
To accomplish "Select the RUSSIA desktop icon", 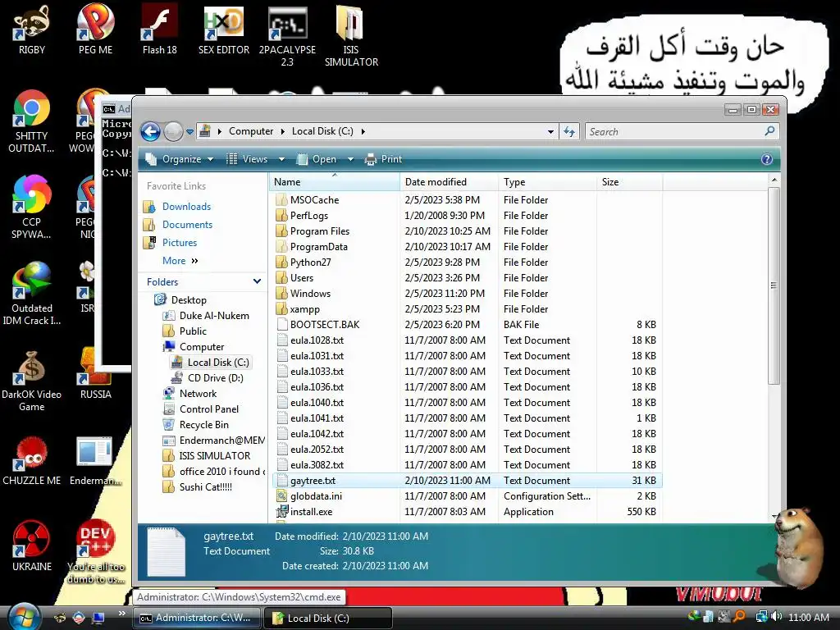I will (x=96, y=375).
